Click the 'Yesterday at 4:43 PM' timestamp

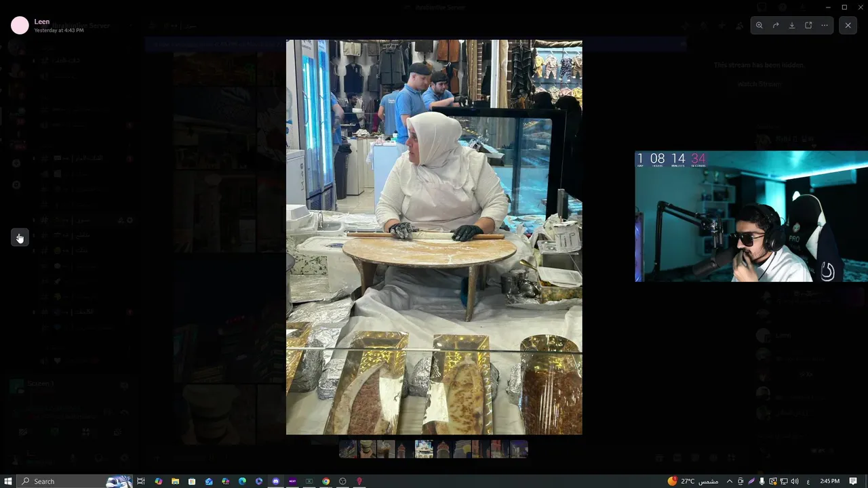click(x=59, y=30)
